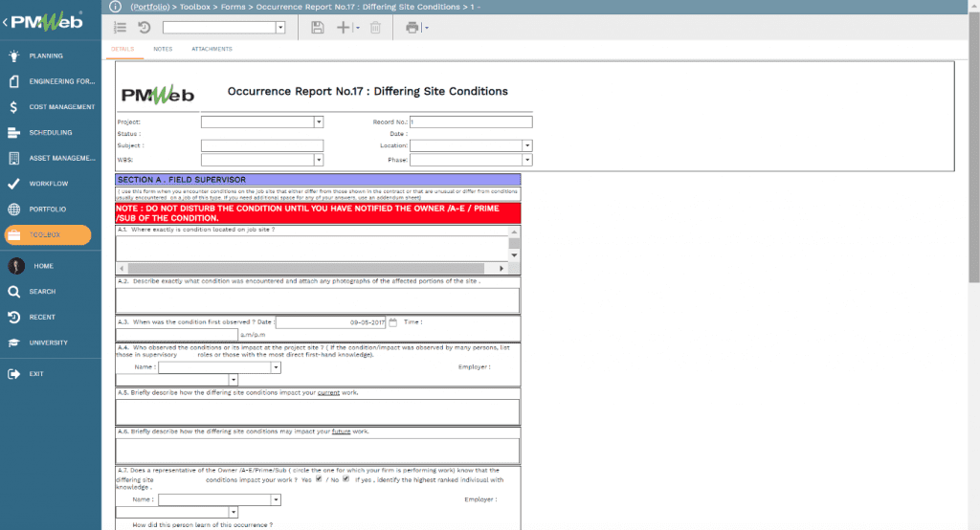Image resolution: width=980 pixels, height=530 pixels.
Task: Open the list view toolbar icon
Action: pos(120,28)
